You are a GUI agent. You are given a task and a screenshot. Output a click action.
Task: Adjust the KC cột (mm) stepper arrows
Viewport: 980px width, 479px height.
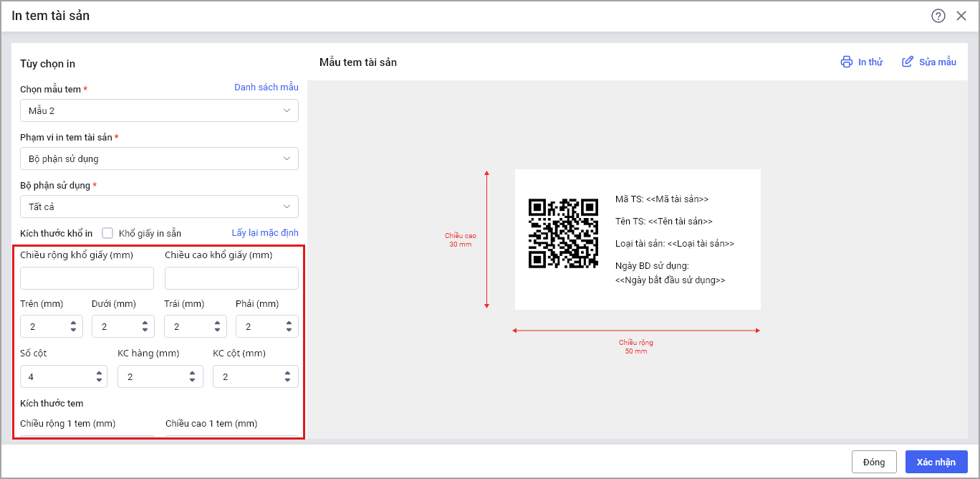[x=288, y=376]
